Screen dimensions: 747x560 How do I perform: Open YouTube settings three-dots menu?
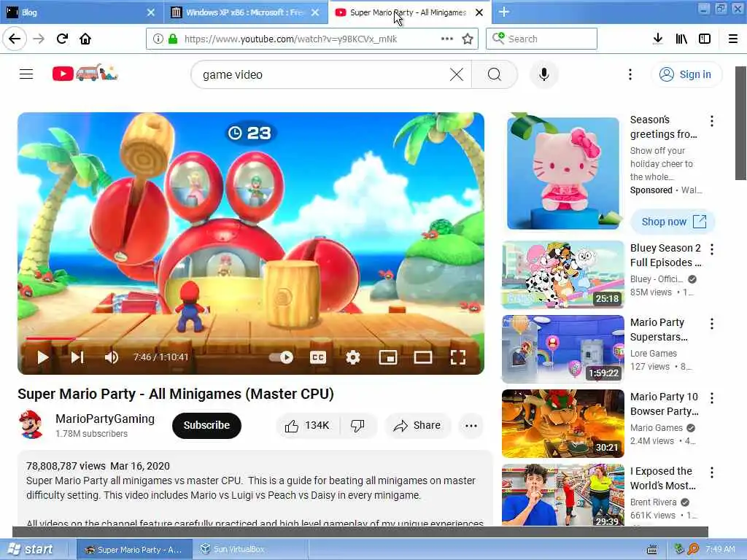[x=630, y=74]
